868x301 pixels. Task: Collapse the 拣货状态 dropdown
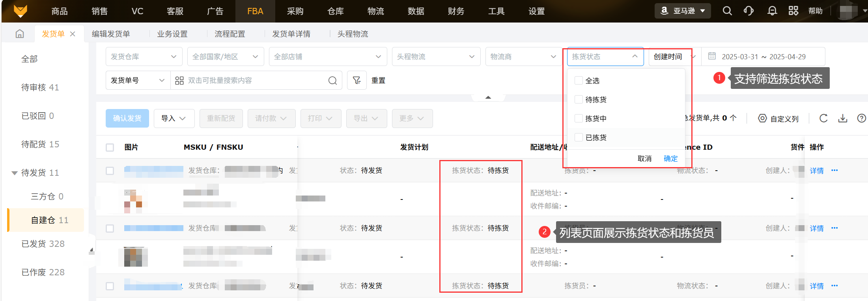point(605,56)
